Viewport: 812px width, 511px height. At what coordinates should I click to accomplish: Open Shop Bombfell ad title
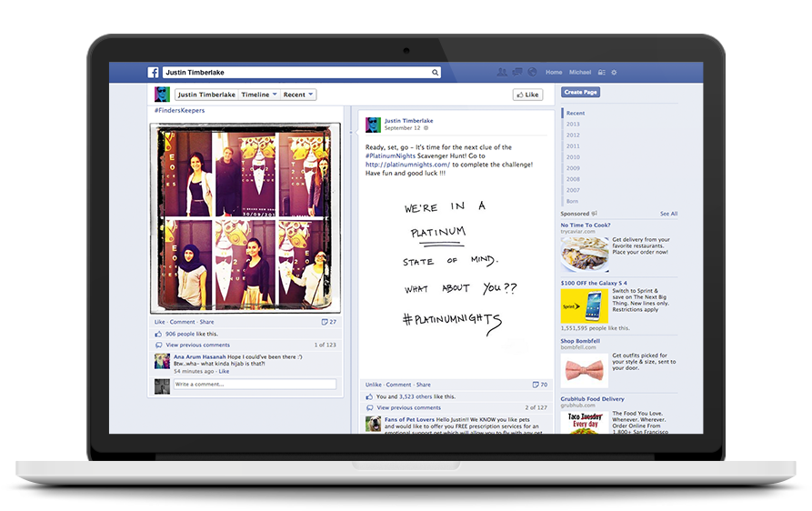click(x=580, y=341)
